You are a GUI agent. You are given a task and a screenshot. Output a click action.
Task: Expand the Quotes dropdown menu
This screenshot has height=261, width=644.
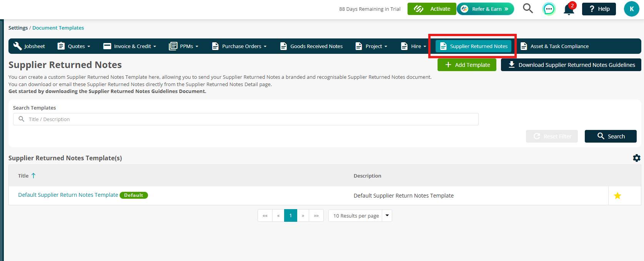[x=74, y=46]
